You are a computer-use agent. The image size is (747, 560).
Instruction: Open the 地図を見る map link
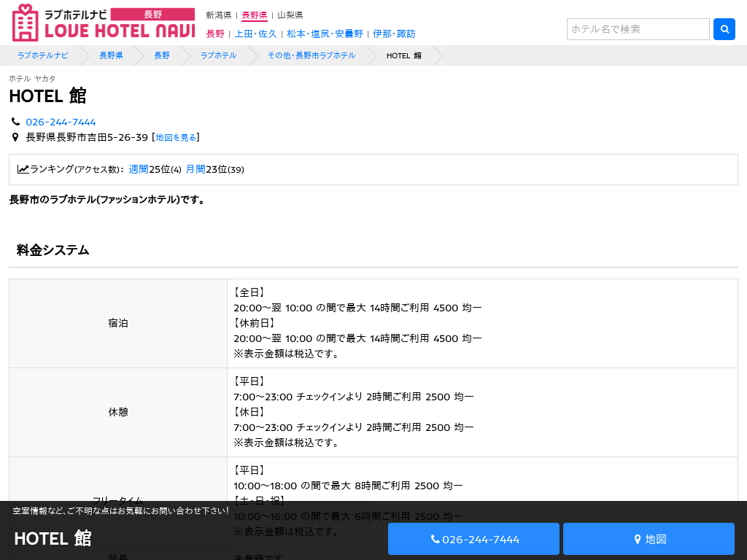click(x=176, y=137)
